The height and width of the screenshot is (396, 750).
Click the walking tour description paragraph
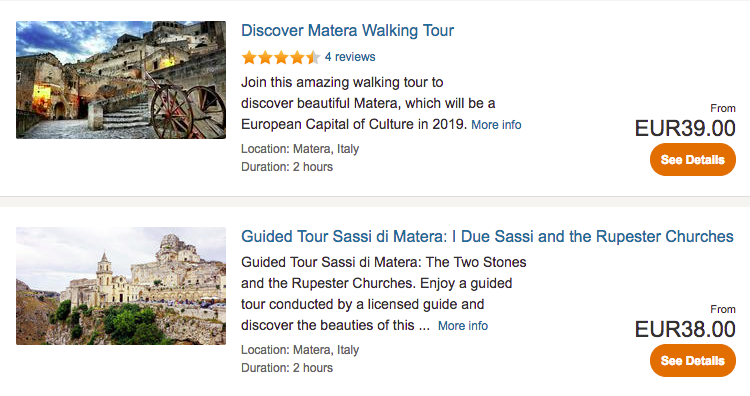point(381,103)
